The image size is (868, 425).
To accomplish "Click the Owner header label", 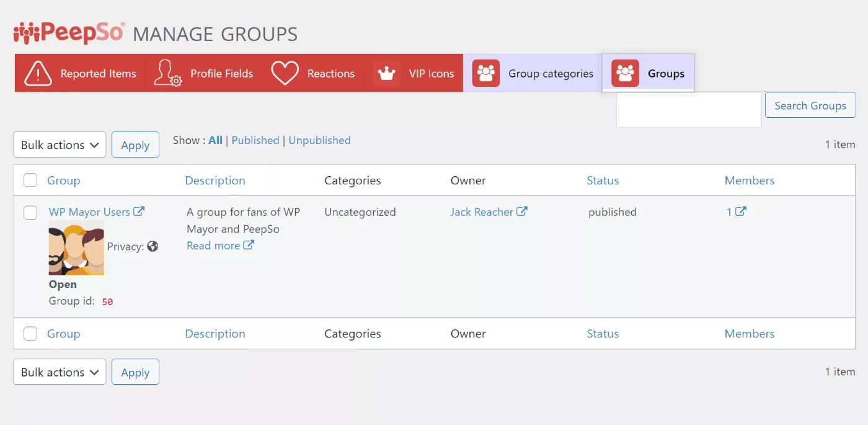I will click(468, 181).
